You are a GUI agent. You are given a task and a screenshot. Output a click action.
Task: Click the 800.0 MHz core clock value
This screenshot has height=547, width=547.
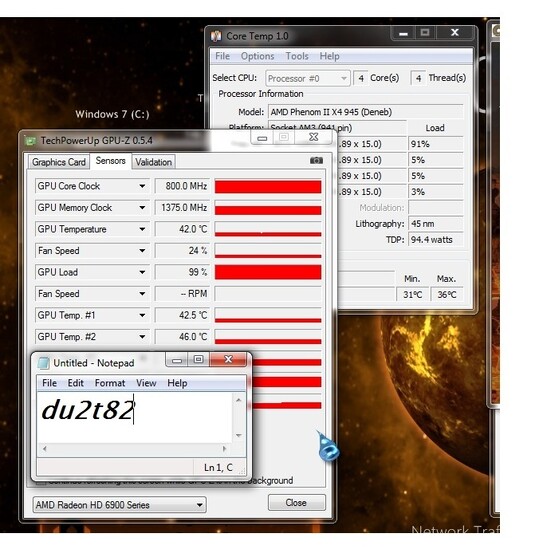[182, 186]
